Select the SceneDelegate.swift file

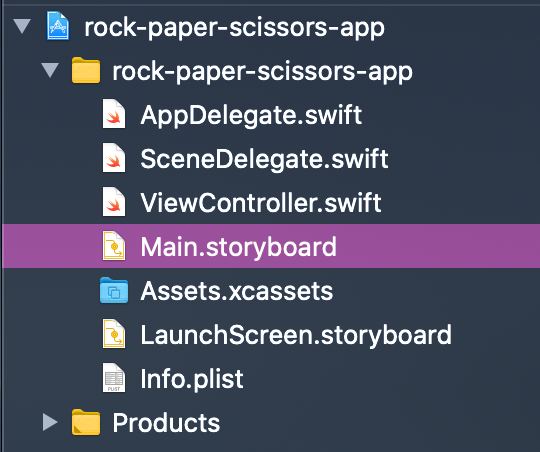[x=264, y=159]
